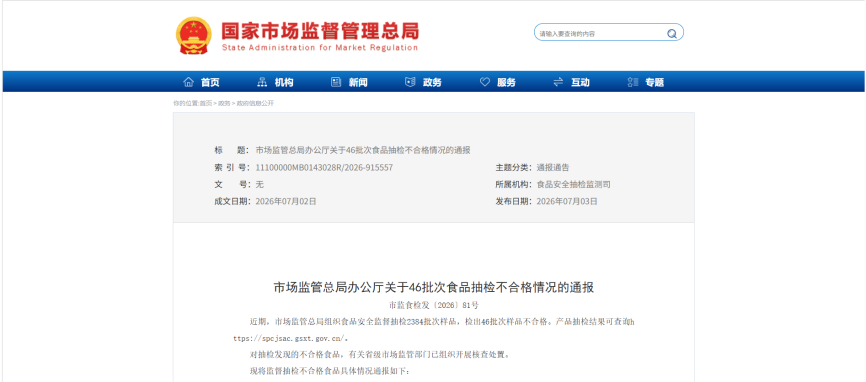Open the 首页 menu item

[x=210, y=82]
